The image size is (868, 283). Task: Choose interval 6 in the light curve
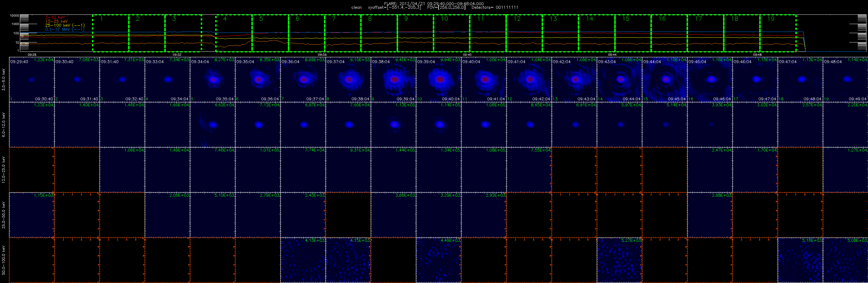307,33
